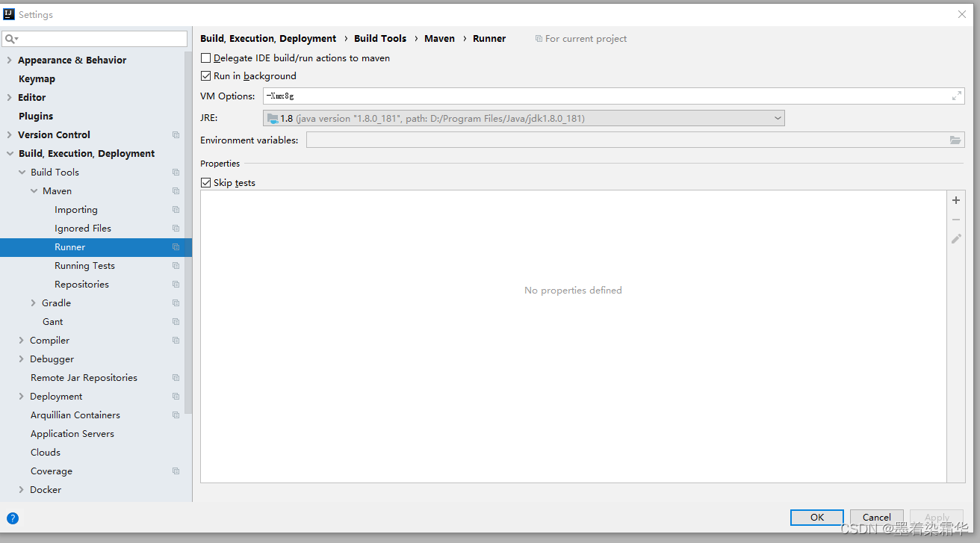Open Help via the question mark icon

tap(12, 518)
